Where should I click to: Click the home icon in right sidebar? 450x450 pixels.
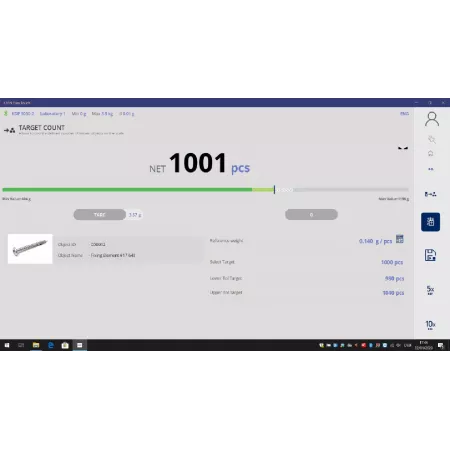point(431,153)
